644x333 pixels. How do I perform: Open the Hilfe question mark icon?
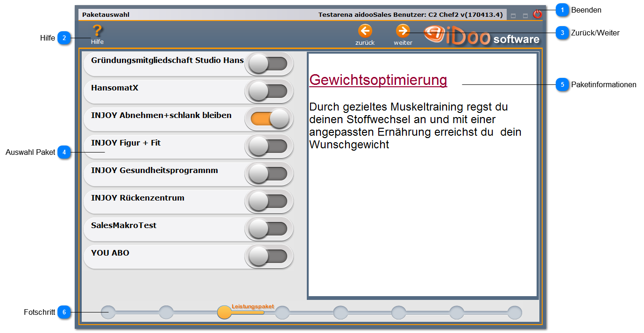[x=97, y=31]
